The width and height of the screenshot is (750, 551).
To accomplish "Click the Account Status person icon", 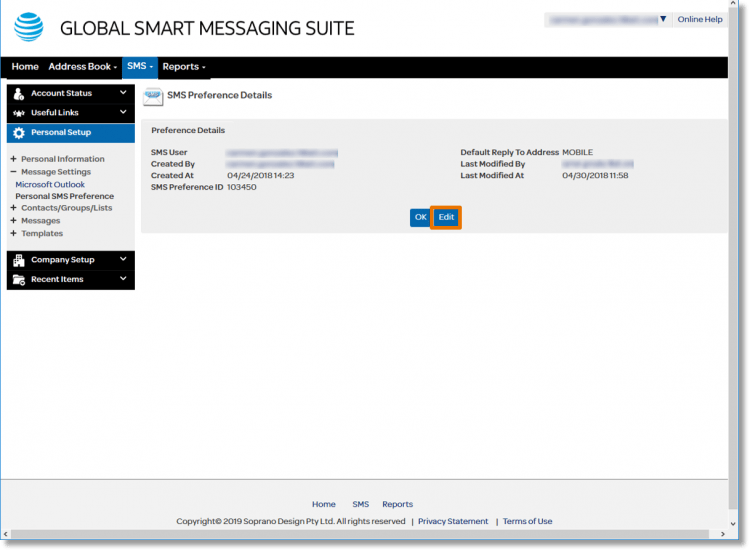I will (19, 94).
